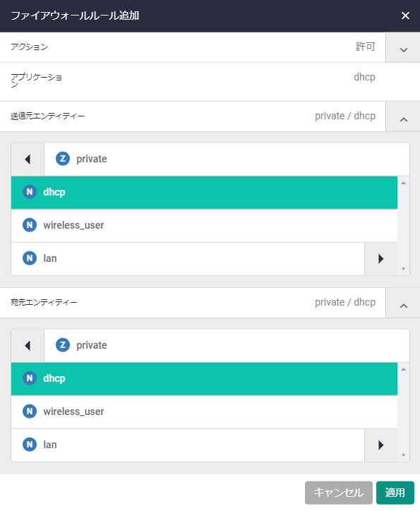Select wireless_user in source entity list
Viewport: 420px width, 511px height.
(204, 226)
